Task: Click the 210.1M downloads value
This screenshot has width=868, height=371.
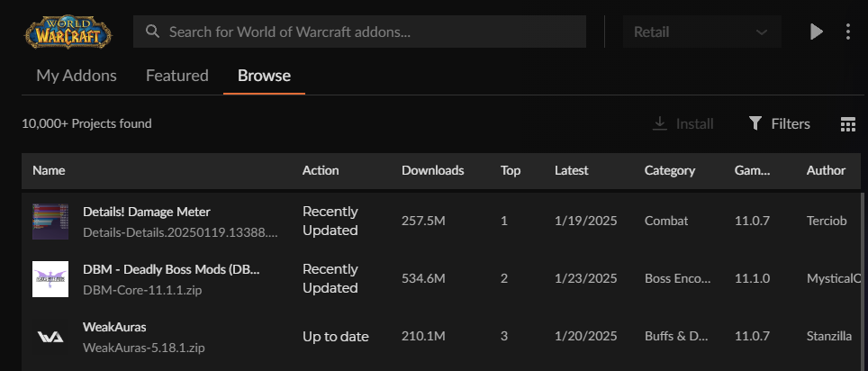Action: (x=423, y=336)
